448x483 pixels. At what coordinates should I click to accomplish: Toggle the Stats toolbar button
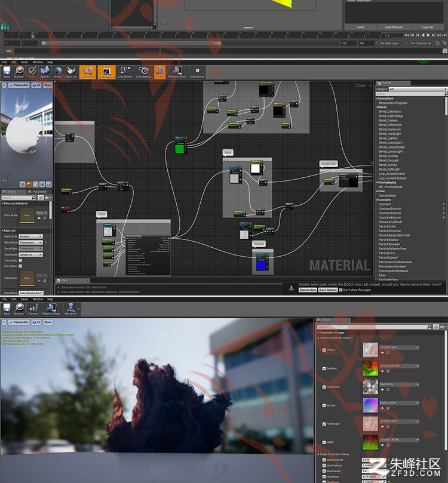tap(159, 72)
